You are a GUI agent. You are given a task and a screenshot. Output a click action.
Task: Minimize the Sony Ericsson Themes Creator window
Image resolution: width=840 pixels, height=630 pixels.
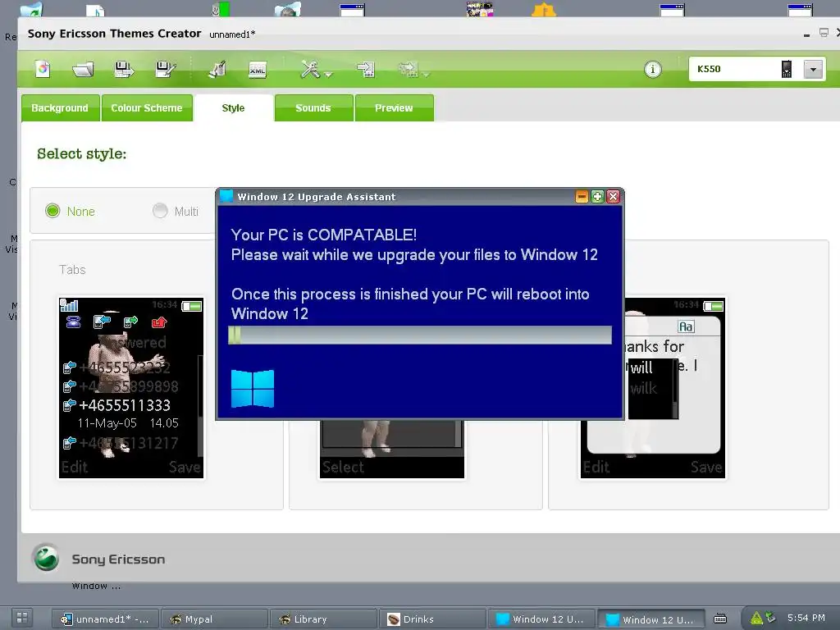[x=807, y=34]
